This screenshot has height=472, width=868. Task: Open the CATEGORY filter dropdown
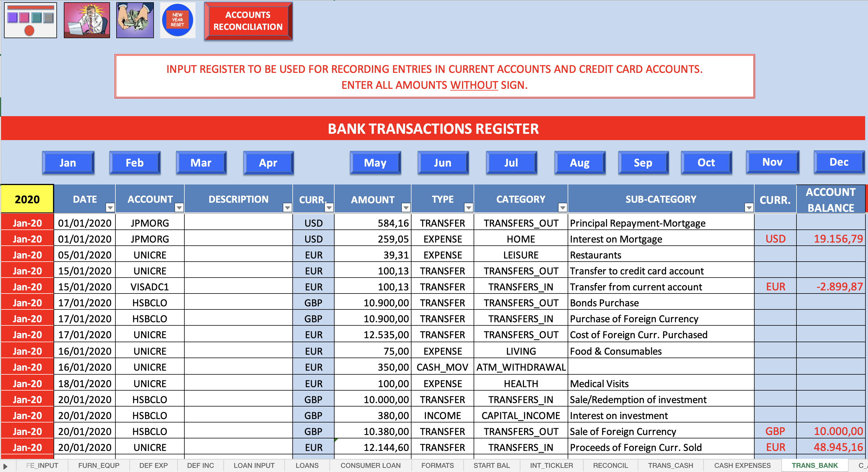[563, 207]
